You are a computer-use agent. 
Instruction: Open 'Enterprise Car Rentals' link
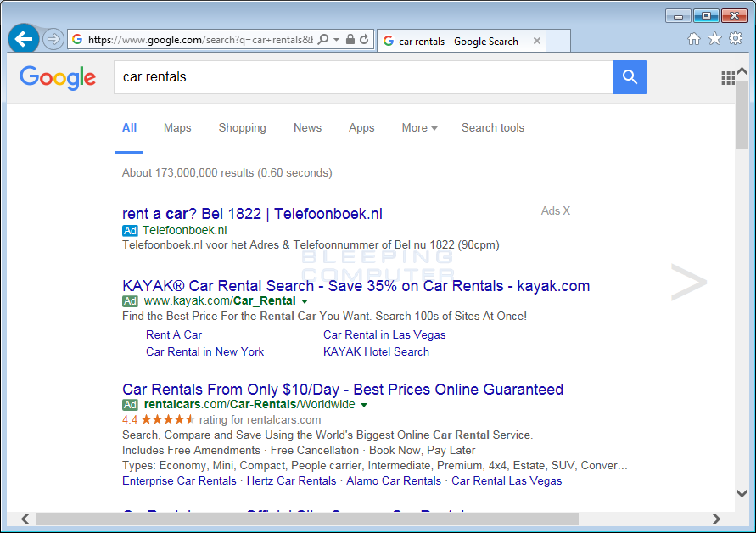[x=179, y=481]
